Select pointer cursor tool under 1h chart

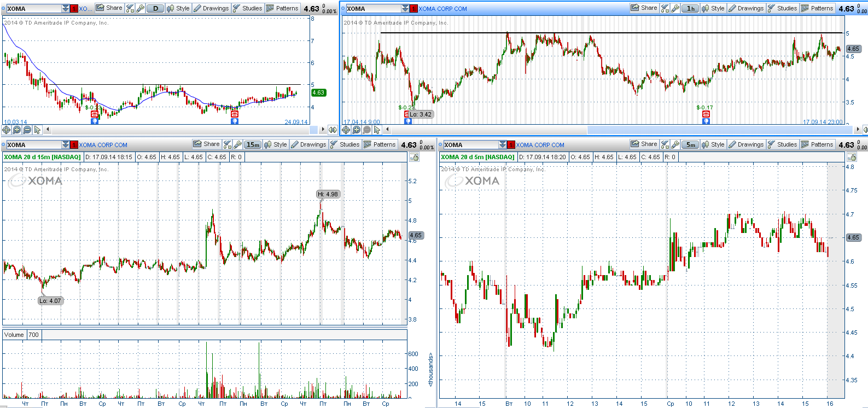pyautogui.click(x=377, y=130)
